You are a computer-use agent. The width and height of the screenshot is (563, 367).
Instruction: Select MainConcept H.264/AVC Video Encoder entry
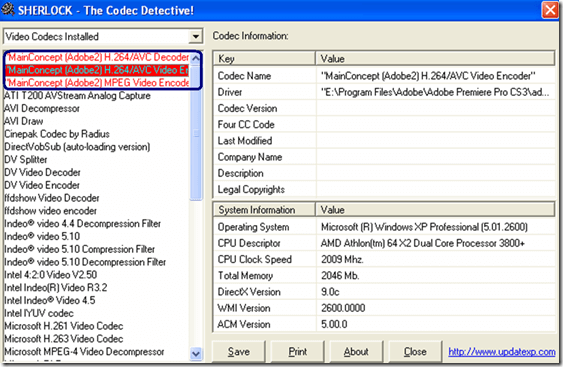[98, 70]
